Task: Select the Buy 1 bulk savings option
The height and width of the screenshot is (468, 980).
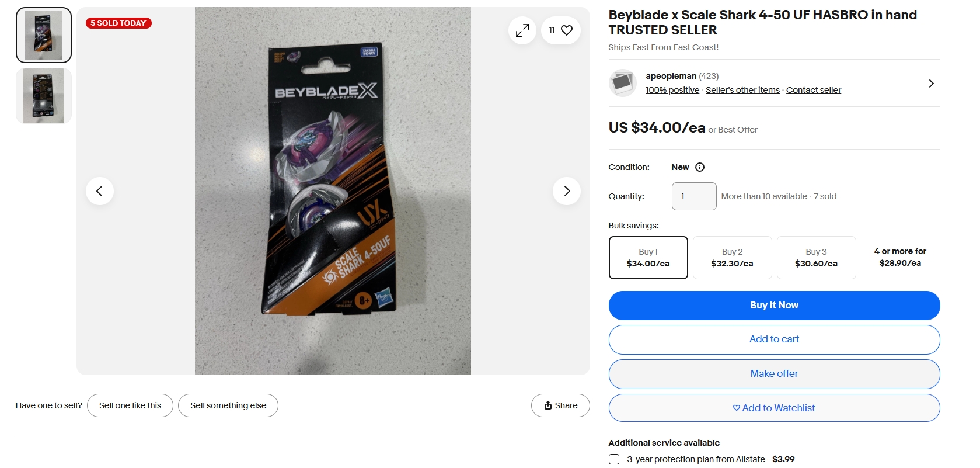Action: pyautogui.click(x=648, y=258)
